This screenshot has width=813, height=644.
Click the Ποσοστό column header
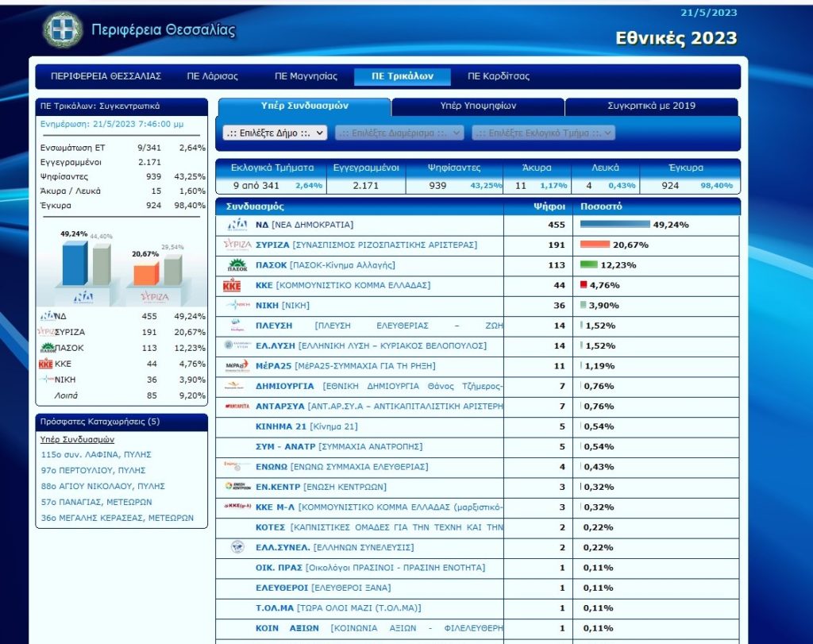click(x=601, y=206)
